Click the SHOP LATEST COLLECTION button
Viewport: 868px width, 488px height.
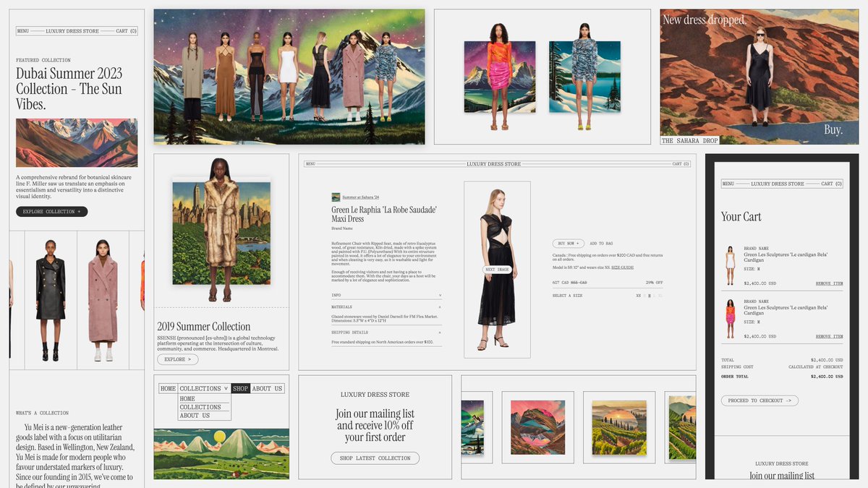(x=375, y=458)
